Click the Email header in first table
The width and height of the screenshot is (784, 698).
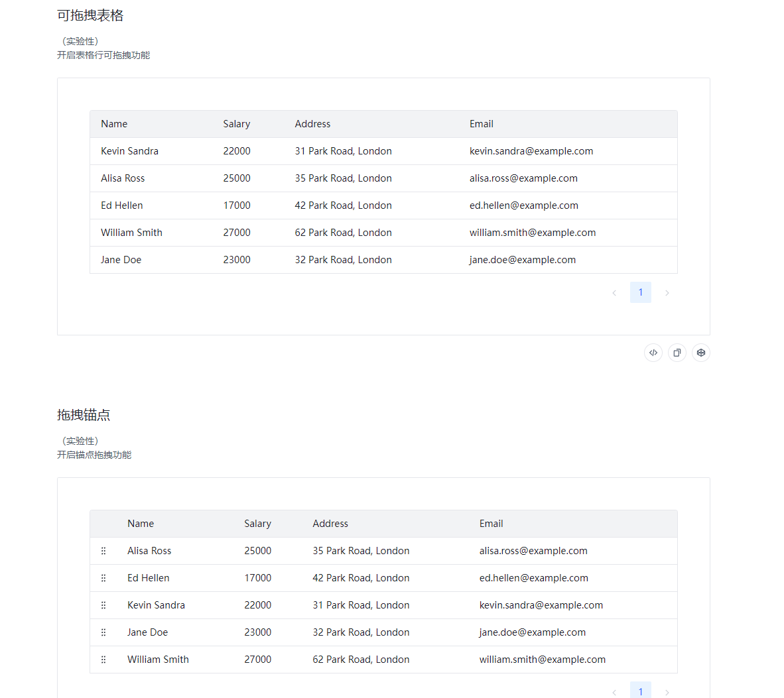click(x=482, y=124)
